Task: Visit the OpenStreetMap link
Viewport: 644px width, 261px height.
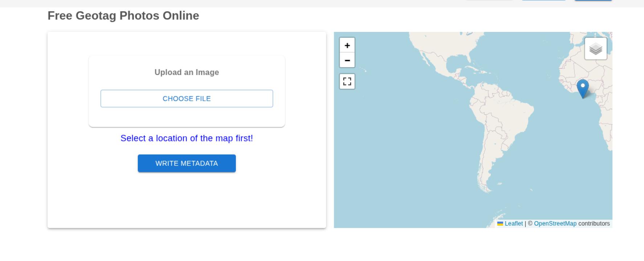Action: [555, 224]
